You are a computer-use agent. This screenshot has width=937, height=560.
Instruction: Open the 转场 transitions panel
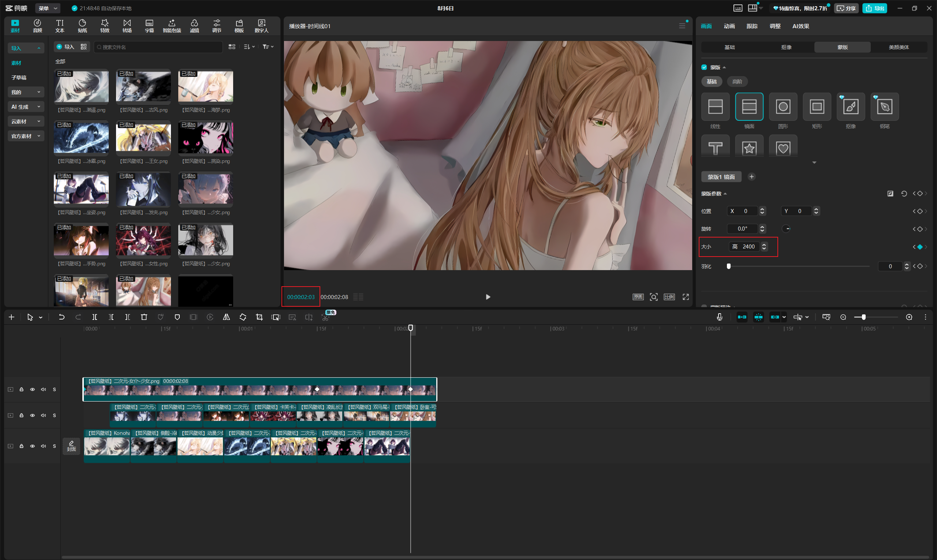(x=127, y=26)
